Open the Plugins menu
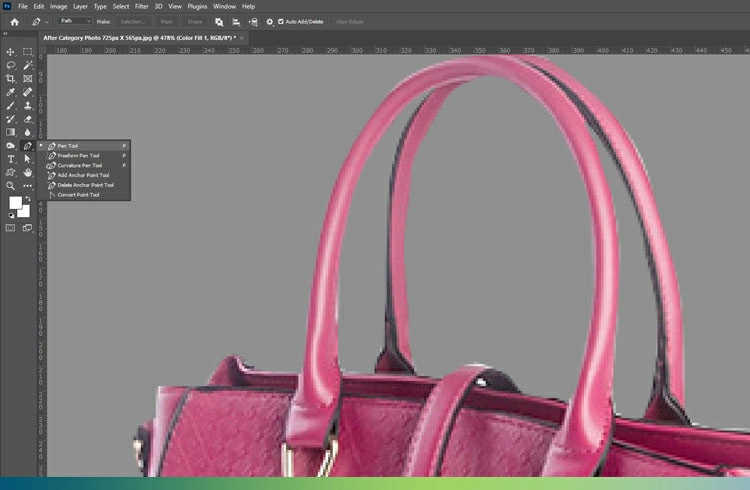 (197, 7)
